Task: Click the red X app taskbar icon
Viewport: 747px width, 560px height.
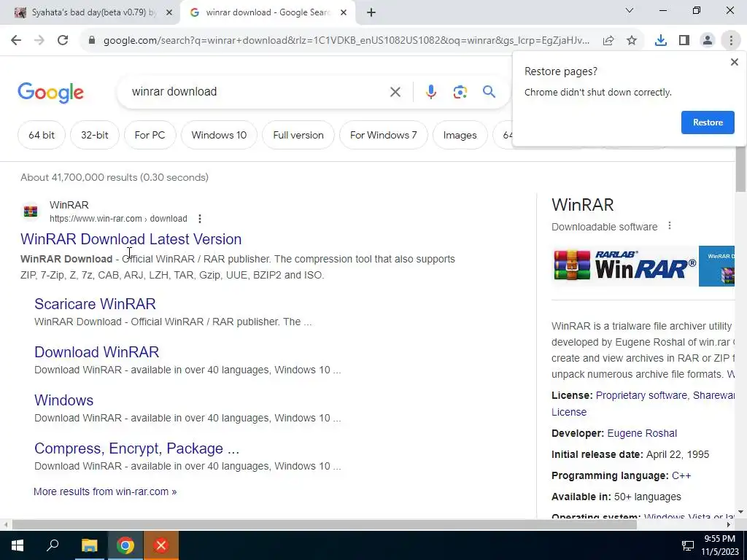Action: (161, 545)
